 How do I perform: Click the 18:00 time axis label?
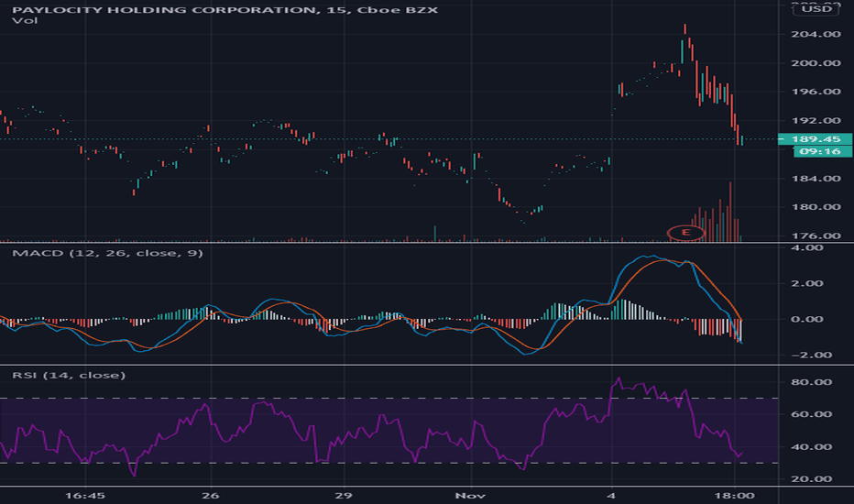pyautogui.click(x=734, y=496)
